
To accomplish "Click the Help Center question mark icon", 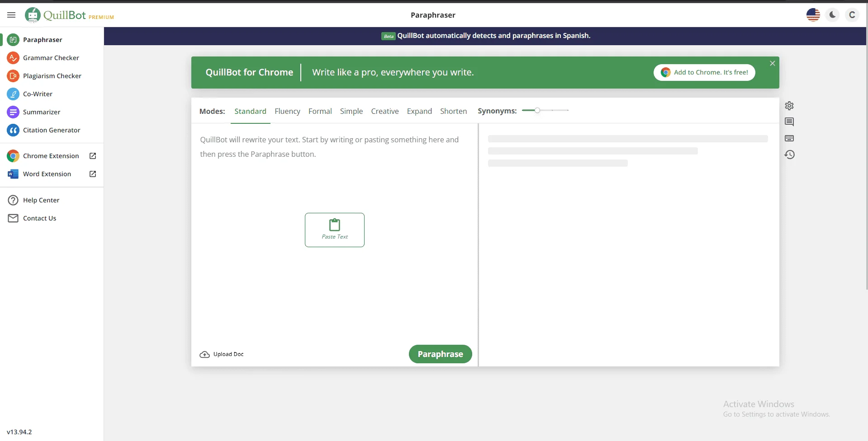I will coord(13,200).
